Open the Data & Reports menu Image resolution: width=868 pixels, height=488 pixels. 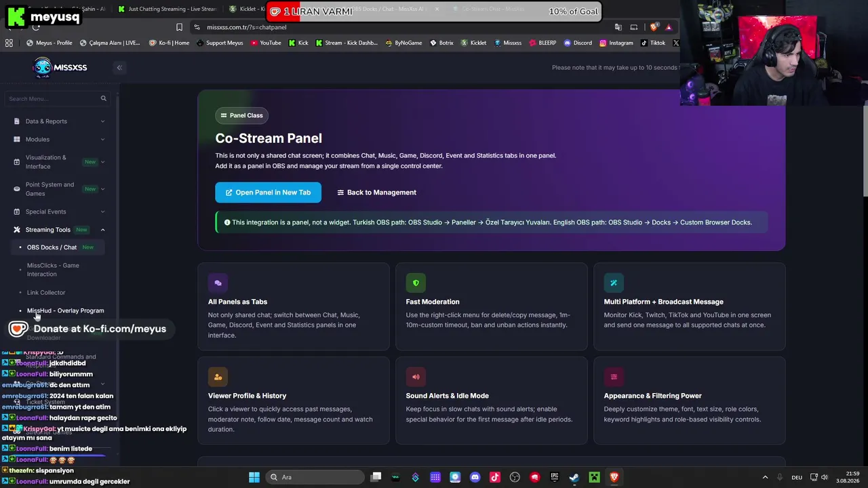[x=59, y=121]
